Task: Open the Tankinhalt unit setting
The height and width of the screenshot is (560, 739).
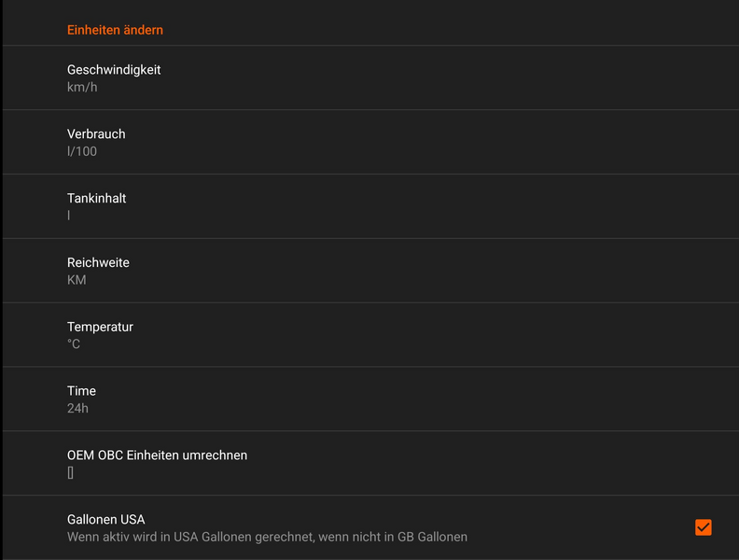Action: (96, 199)
